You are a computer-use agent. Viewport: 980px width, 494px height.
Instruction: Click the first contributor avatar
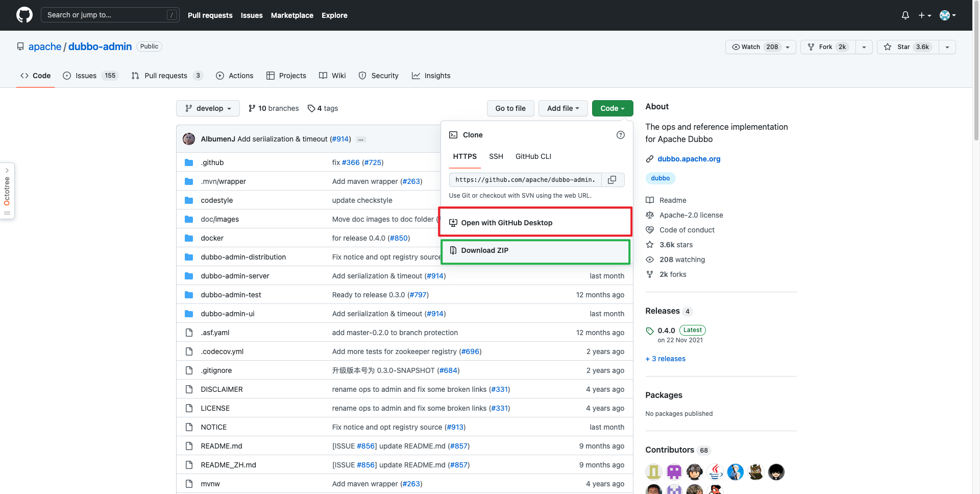tap(654, 472)
